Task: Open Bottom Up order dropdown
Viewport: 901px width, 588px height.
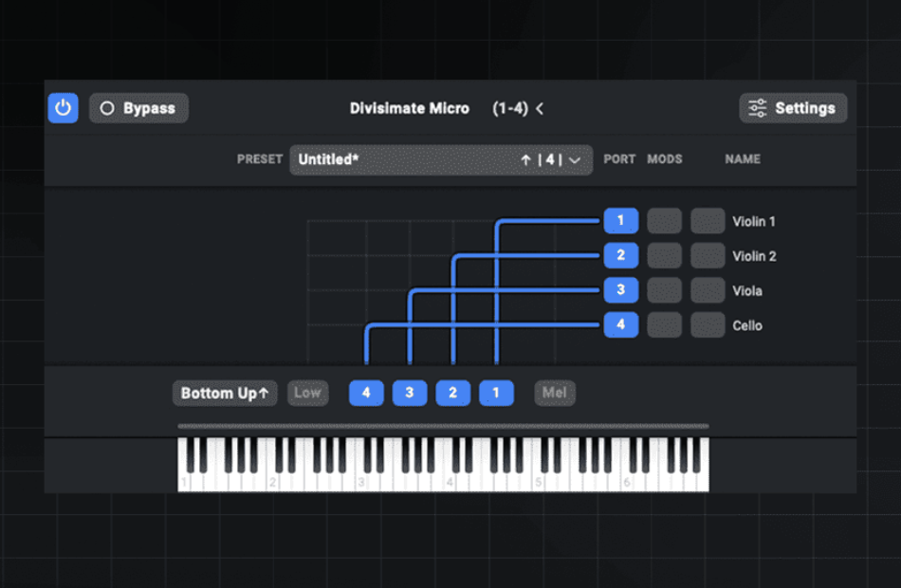Action: tap(225, 394)
